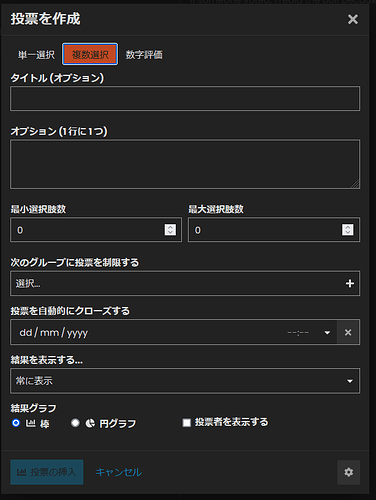Click the gear settings icon in footer
This screenshot has height=500, width=376.
tap(348, 472)
